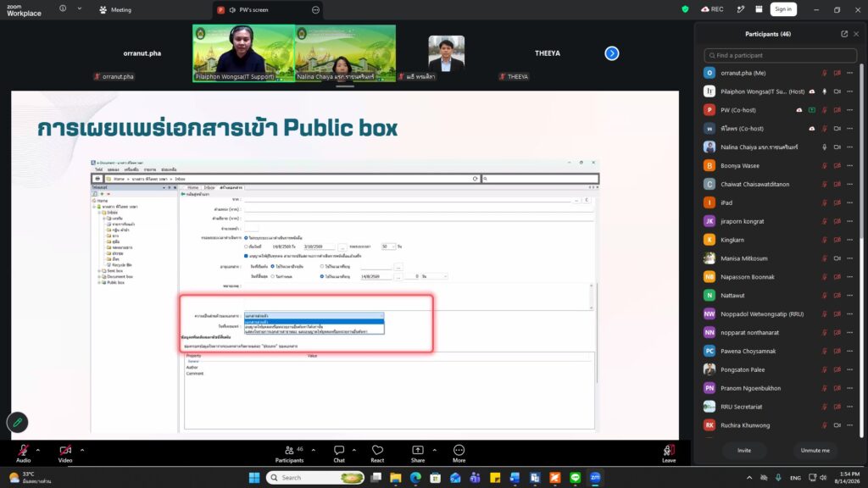Viewport: 868px width, 488px height.
Task: Click the Unmute me button
Action: tap(815, 451)
